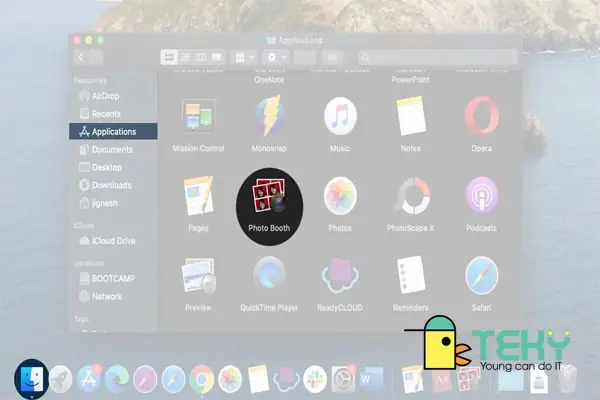Open Slack from the Dock
The width and height of the screenshot is (600, 400).
coord(315,379)
